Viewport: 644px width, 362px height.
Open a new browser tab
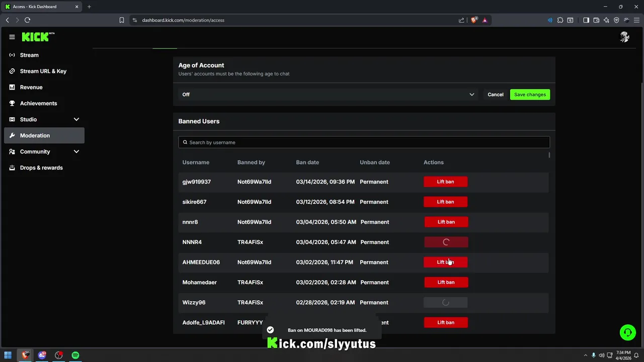[x=89, y=7]
